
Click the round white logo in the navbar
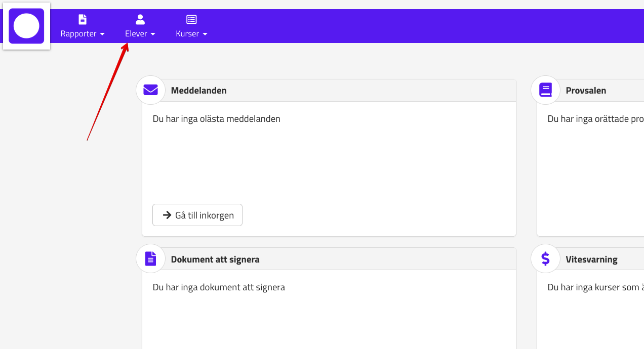click(x=26, y=26)
